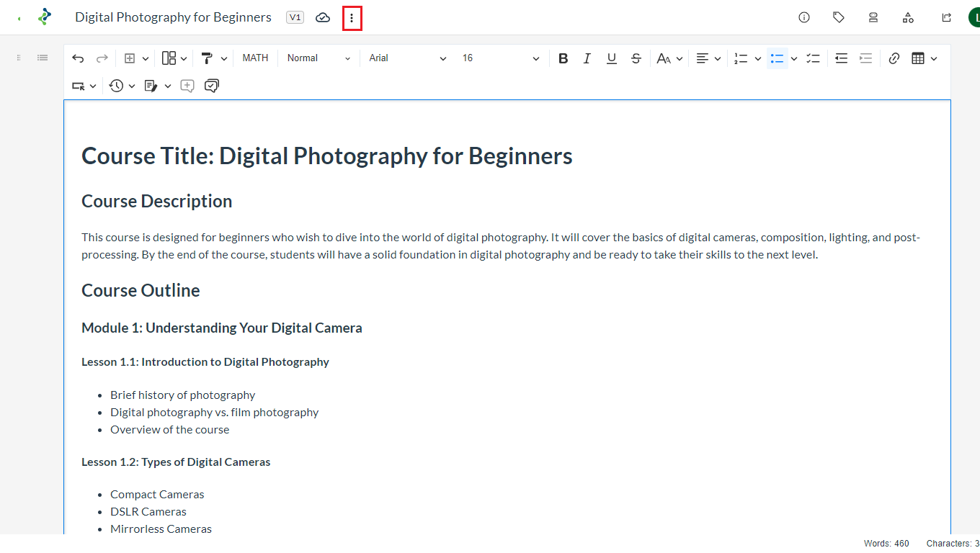Expand the Normal paragraph style dropdown
This screenshot has width=980, height=553.
click(318, 58)
